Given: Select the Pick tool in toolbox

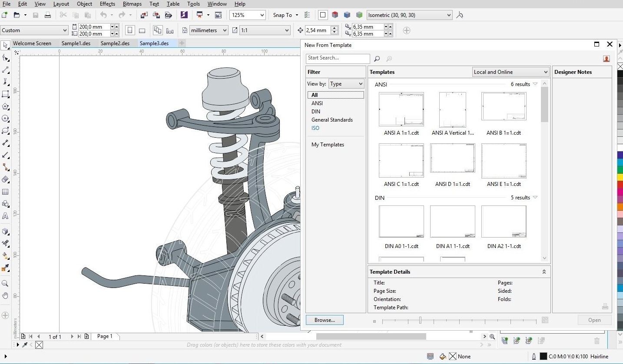Looking at the screenshot, I should [x=5, y=46].
